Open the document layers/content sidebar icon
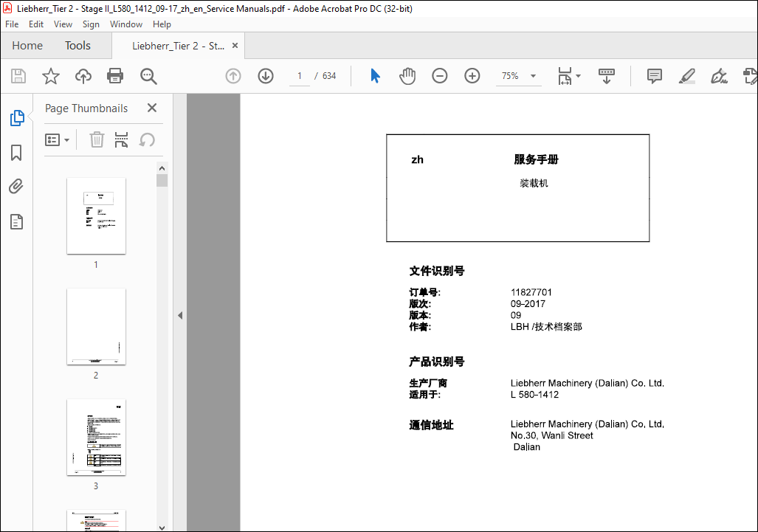The width and height of the screenshot is (758, 532). 16,222
